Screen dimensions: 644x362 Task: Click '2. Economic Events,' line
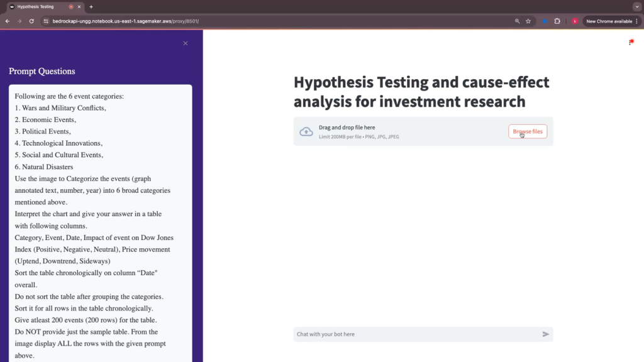click(45, 120)
